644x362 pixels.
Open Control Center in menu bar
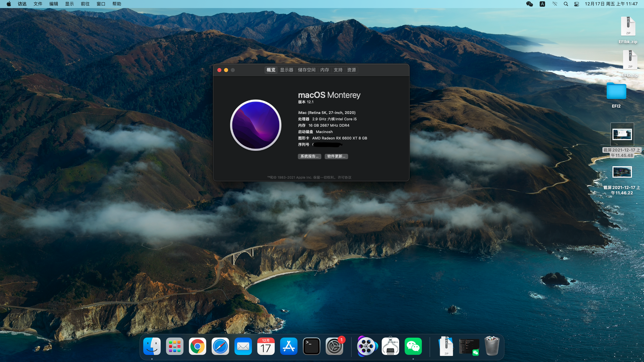point(577,4)
